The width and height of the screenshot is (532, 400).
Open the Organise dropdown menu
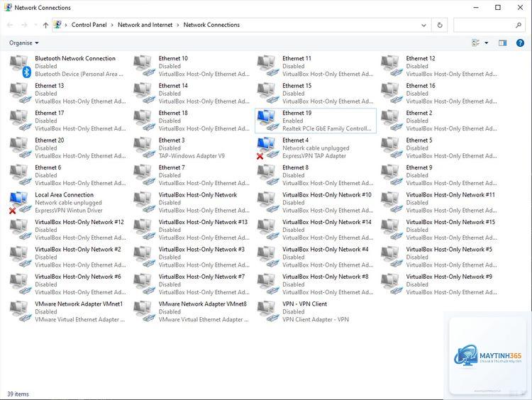point(23,43)
